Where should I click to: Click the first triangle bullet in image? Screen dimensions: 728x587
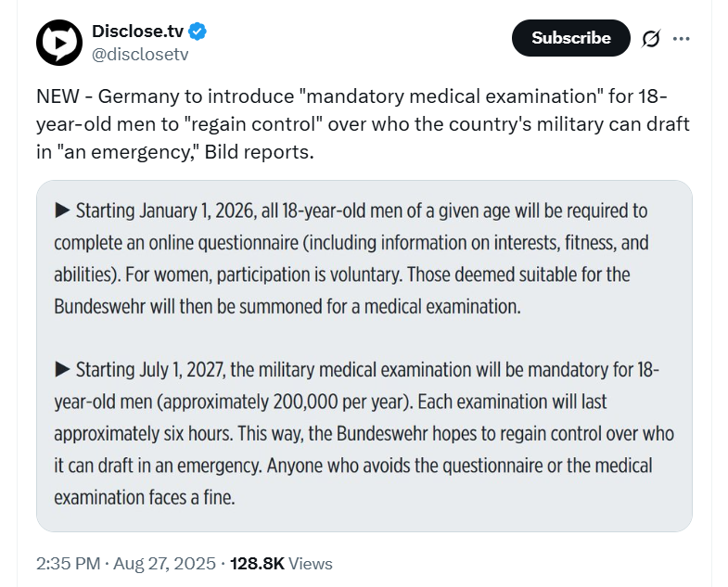click(x=62, y=211)
